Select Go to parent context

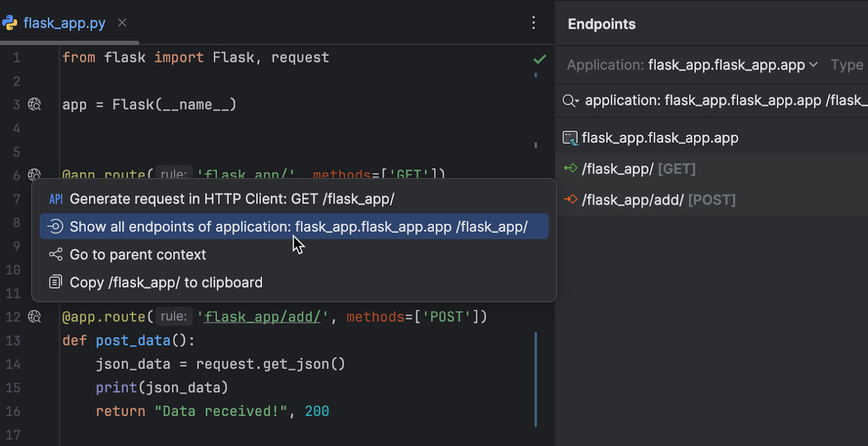(x=138, y=255)
